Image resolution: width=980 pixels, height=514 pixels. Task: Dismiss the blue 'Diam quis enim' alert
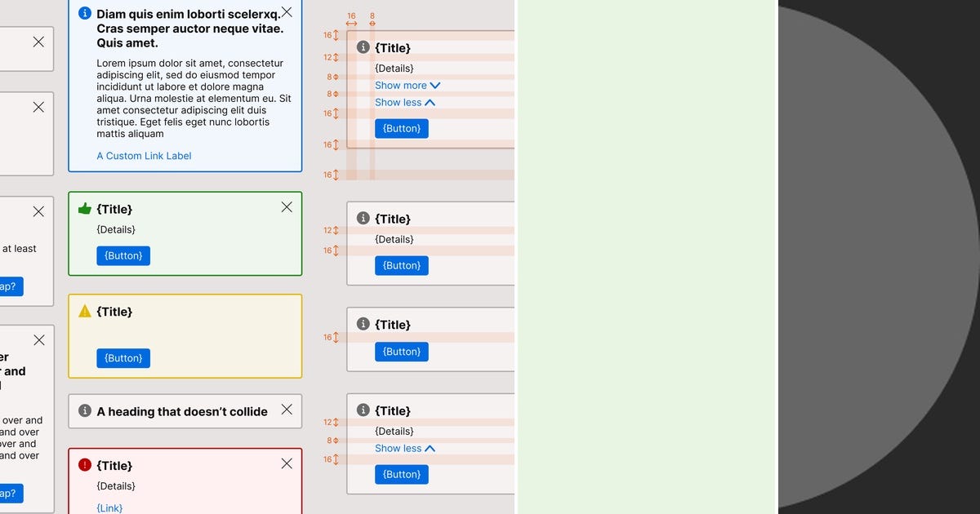click(x=287, y=12)
